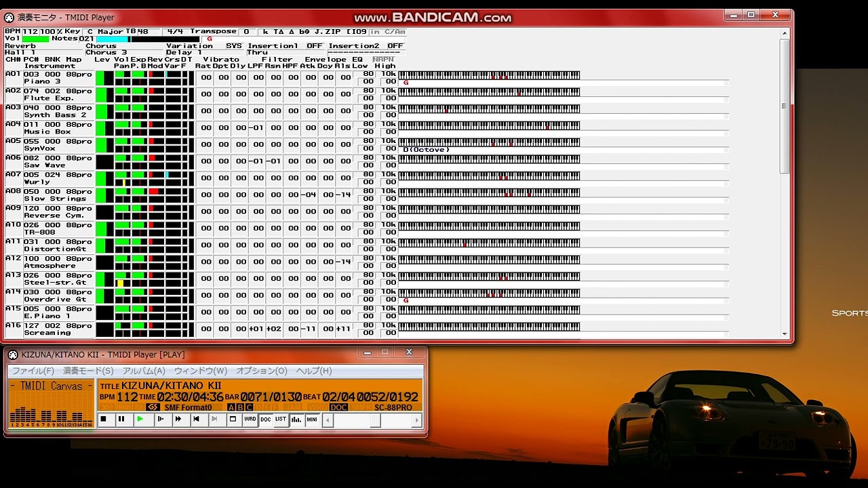Select channel A01 Piano 3 row
Viewport: 868px width, 488px height.
click(49, 78)
